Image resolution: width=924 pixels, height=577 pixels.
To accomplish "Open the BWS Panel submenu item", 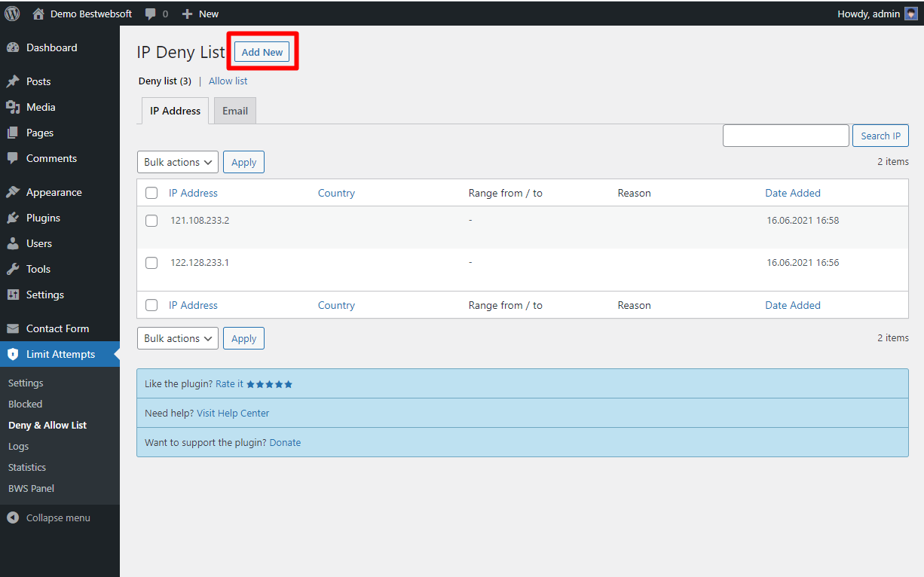I will (x=32, y=488).
